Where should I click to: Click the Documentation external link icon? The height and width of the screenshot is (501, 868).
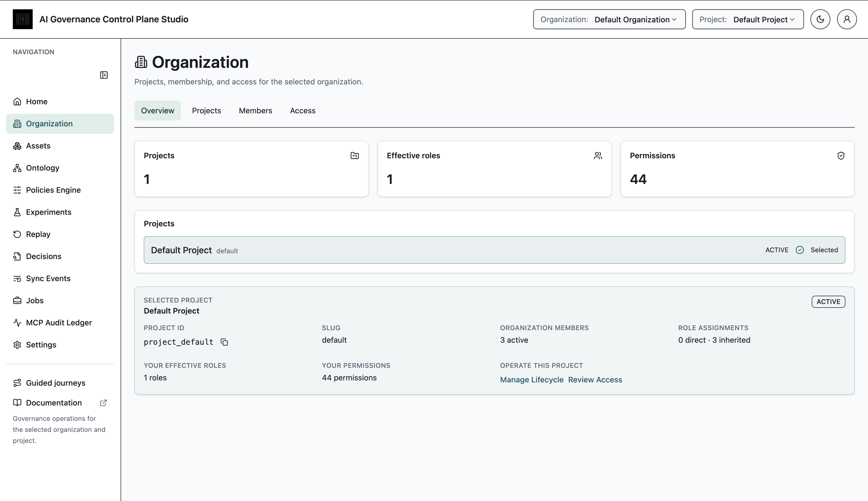pos(103,403)
